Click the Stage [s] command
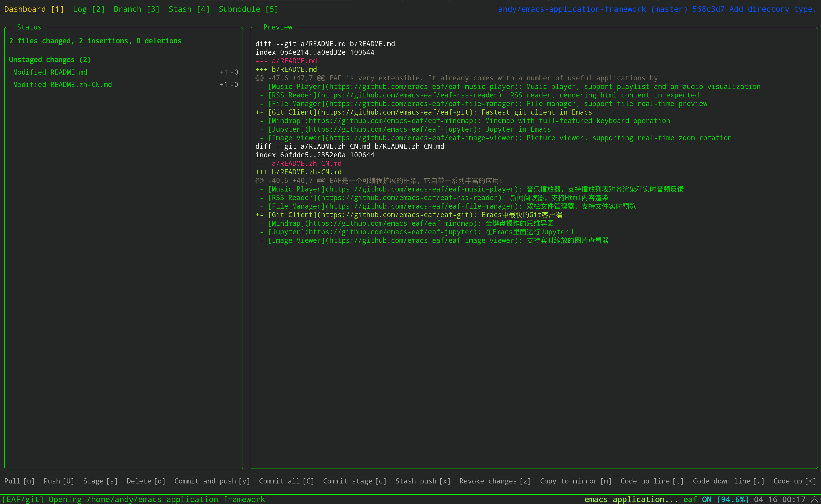821x504 pixels. click(x=100, y=481)
